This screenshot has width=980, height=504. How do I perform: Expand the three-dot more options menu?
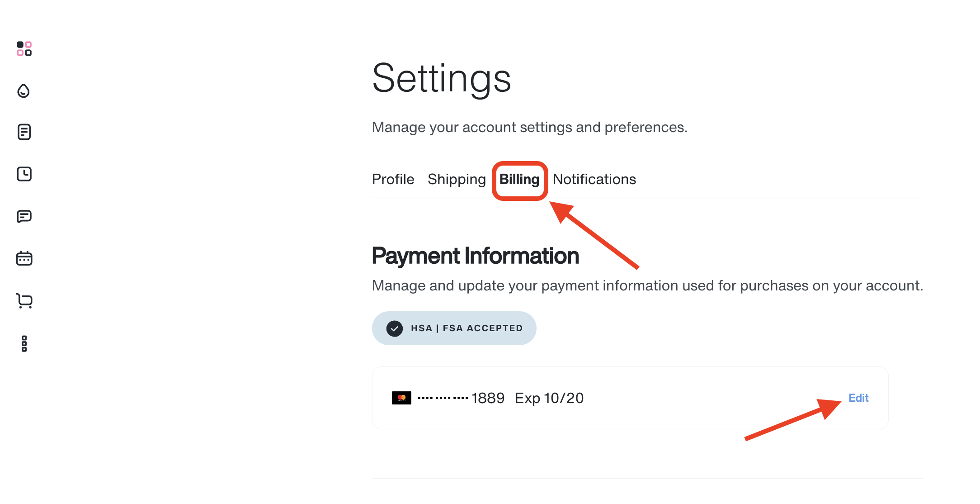[x=24, y=344]
